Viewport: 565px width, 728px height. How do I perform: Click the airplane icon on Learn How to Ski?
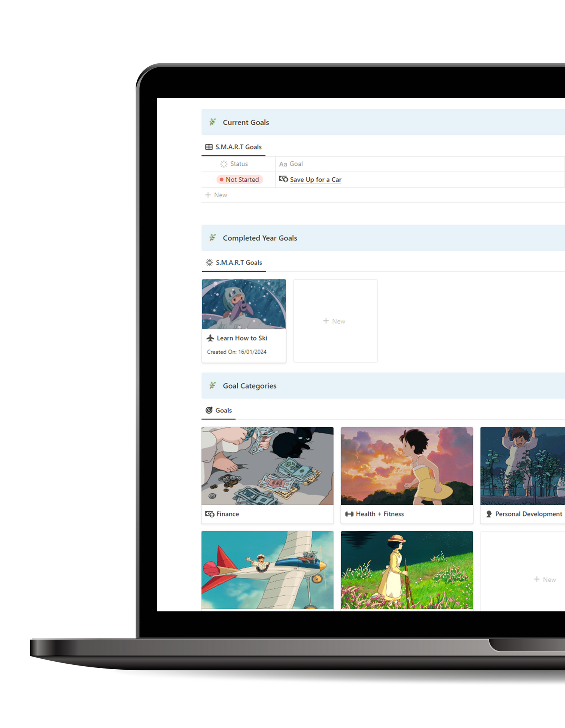(211, 338)
